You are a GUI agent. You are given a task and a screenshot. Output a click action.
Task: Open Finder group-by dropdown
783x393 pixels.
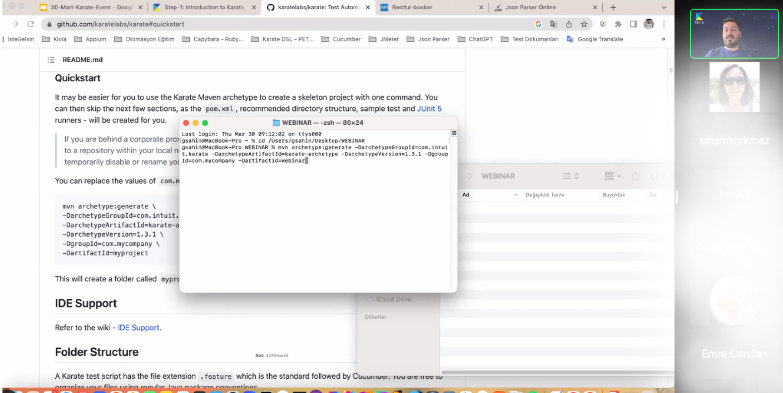point(613,176)
